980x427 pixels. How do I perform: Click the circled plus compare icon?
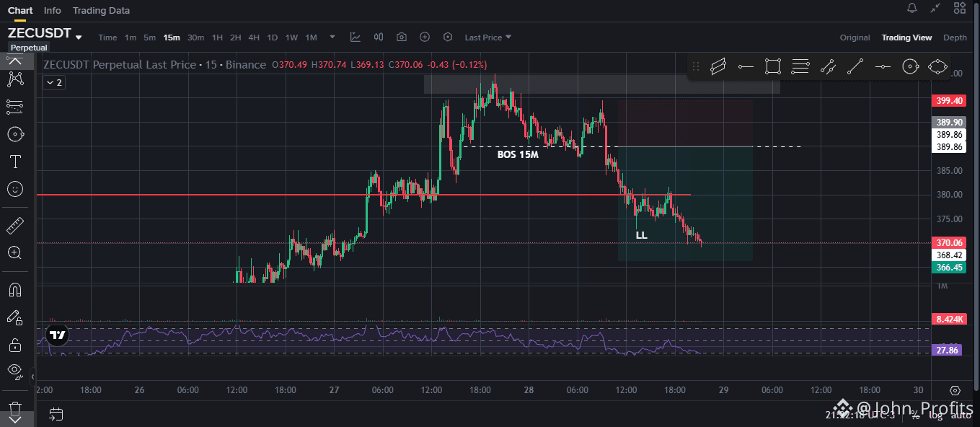point(425,37)
